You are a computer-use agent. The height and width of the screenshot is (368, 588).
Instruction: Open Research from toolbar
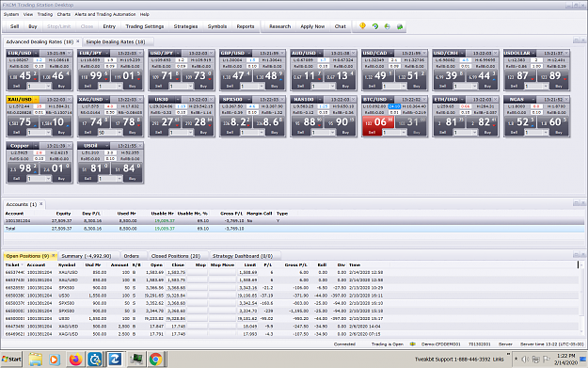[279, 26]
